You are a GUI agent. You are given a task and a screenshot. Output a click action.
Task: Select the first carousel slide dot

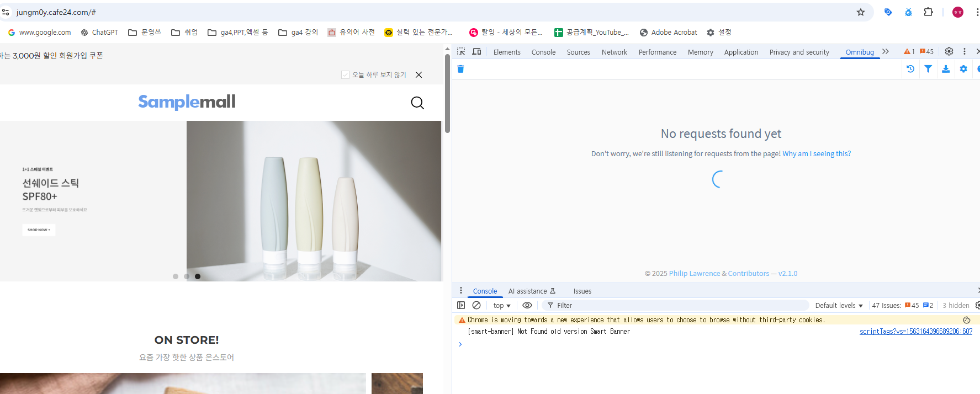(x=176, y=276)
